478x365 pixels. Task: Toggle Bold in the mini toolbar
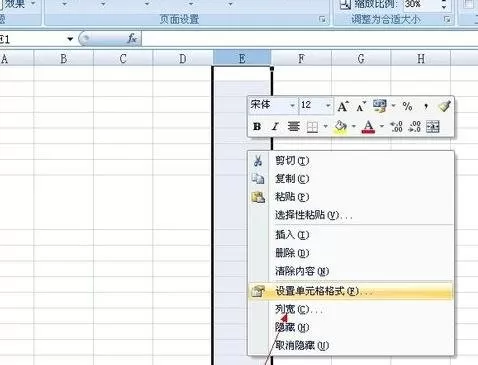(257, 127)
